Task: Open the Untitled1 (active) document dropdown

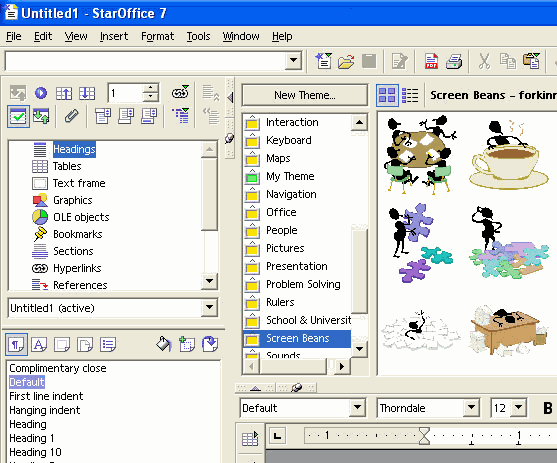Action: tap(209, 307)
